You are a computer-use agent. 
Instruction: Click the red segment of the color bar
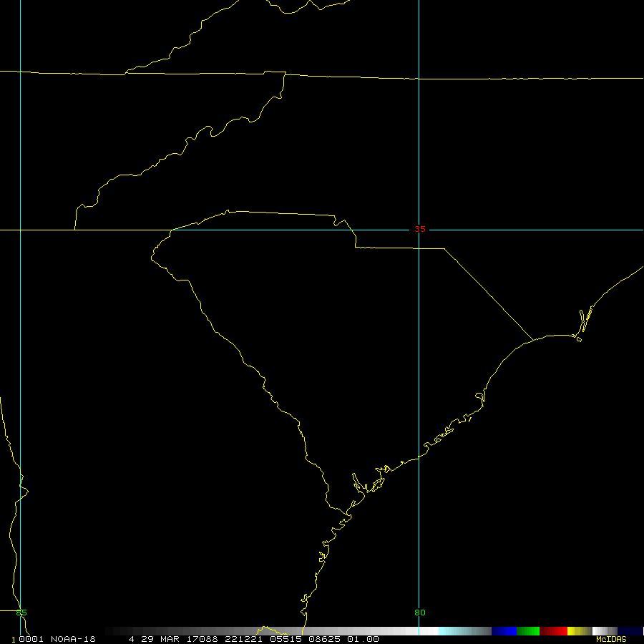553,631
